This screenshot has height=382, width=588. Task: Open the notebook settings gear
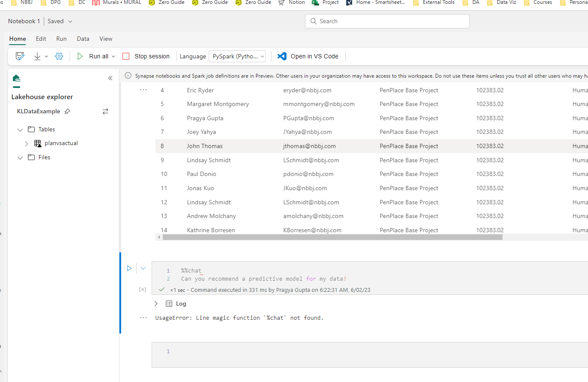59,56
